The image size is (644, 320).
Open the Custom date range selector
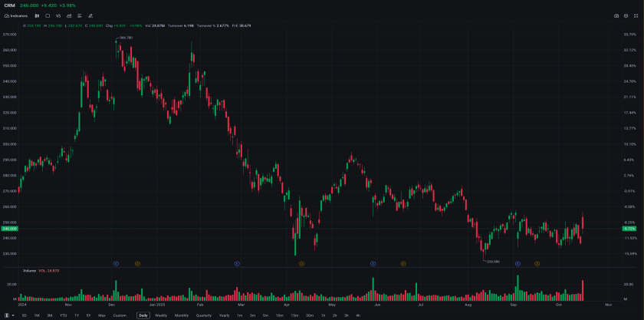click(x=119, y=315)
